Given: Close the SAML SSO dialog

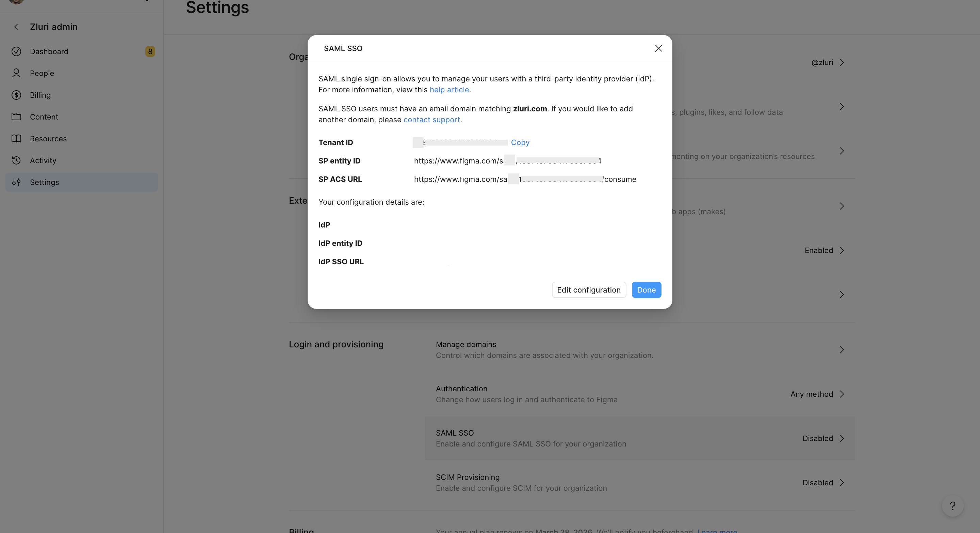Looking at the screenshot, I should coord(658,48).
